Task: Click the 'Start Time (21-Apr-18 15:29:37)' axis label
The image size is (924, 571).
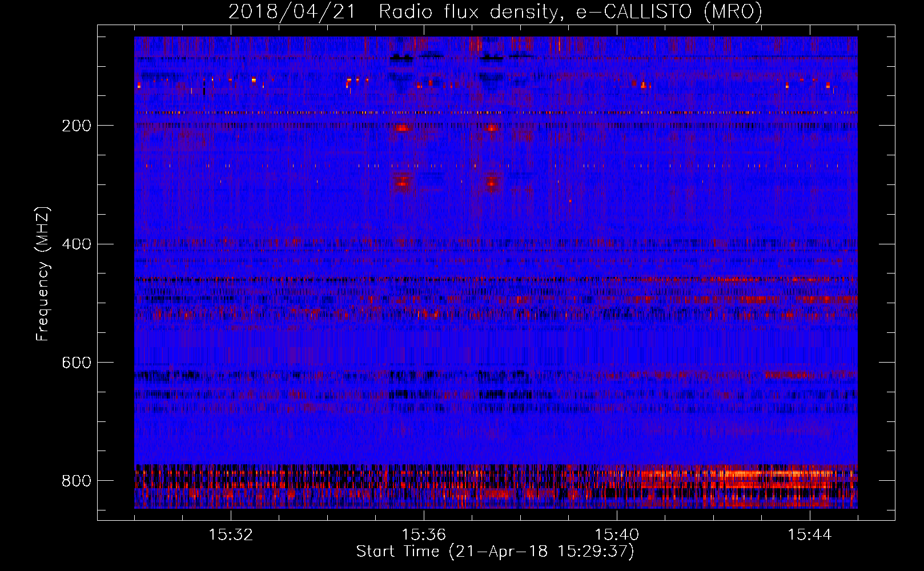Action: click(495, 552)
